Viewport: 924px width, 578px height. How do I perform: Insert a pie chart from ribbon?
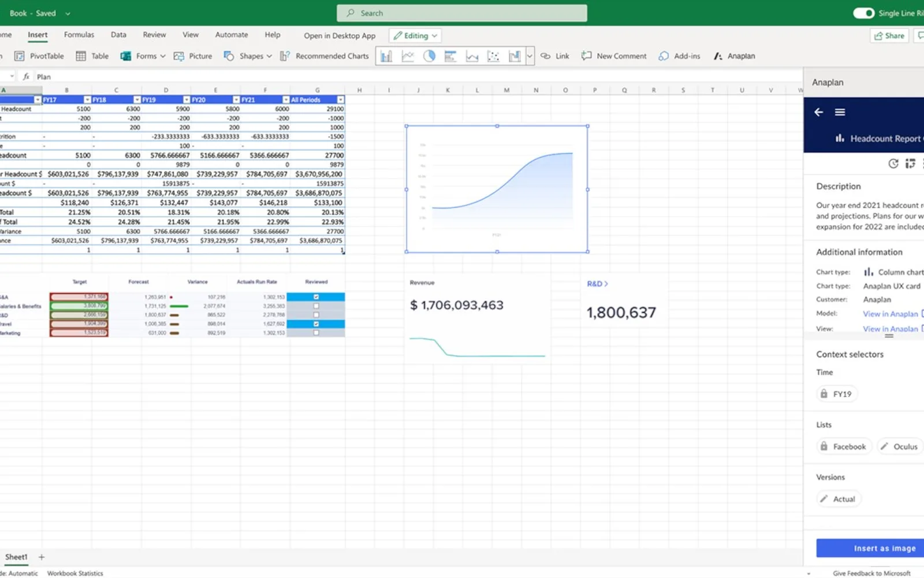pyautogui.click(x=429, y=56)
